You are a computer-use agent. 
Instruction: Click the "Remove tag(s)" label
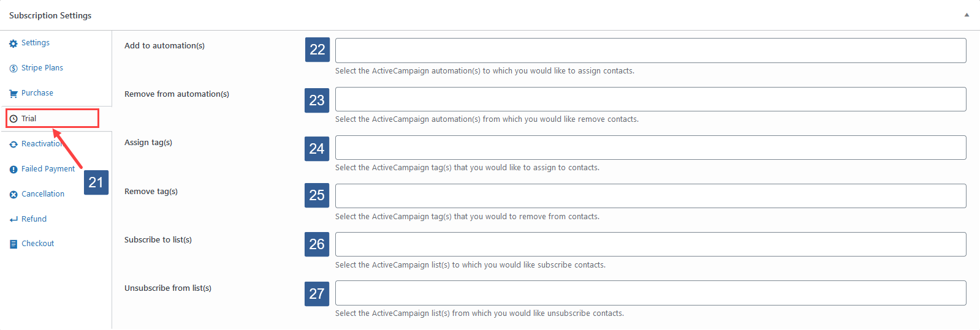(x=151, y=192)
